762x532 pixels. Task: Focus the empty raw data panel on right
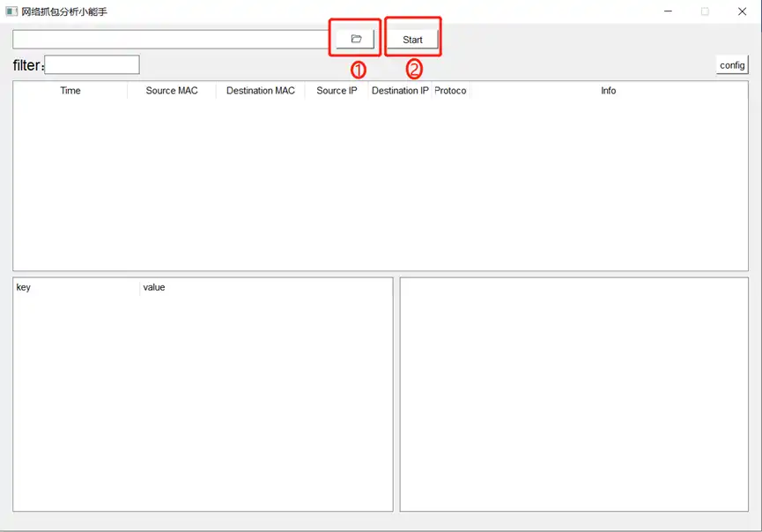point(573,394)
